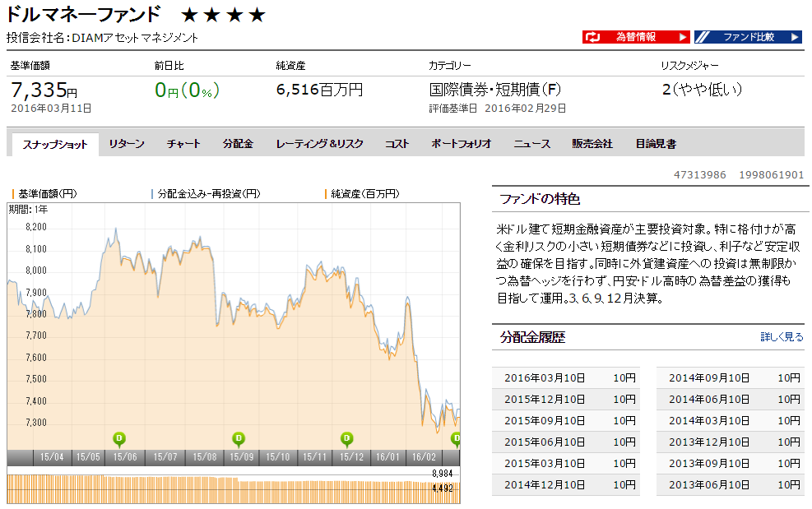
Task: Open the 販売会社 tab
Action: click(592, 143)
